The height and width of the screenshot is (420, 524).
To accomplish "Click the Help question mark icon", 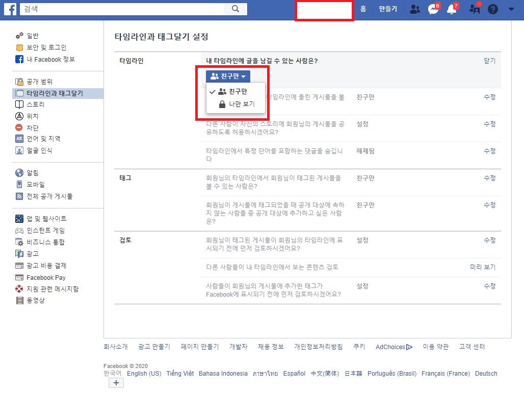I will click(x=492, y=9).
